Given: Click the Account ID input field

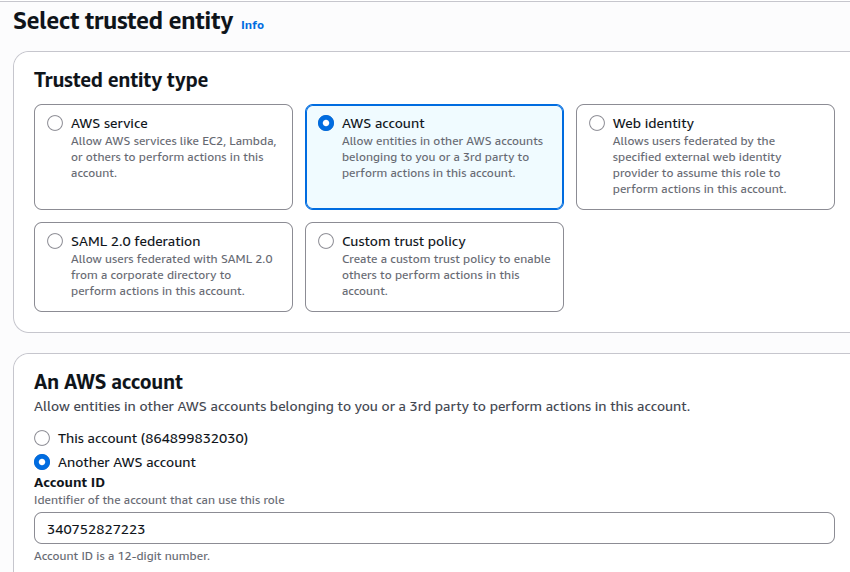Looking at the screenshot, I should tap(434, 528).
